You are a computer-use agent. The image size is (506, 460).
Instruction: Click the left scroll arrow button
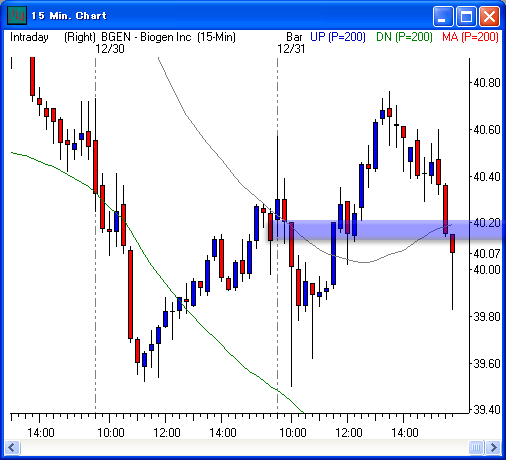[12, 447]
